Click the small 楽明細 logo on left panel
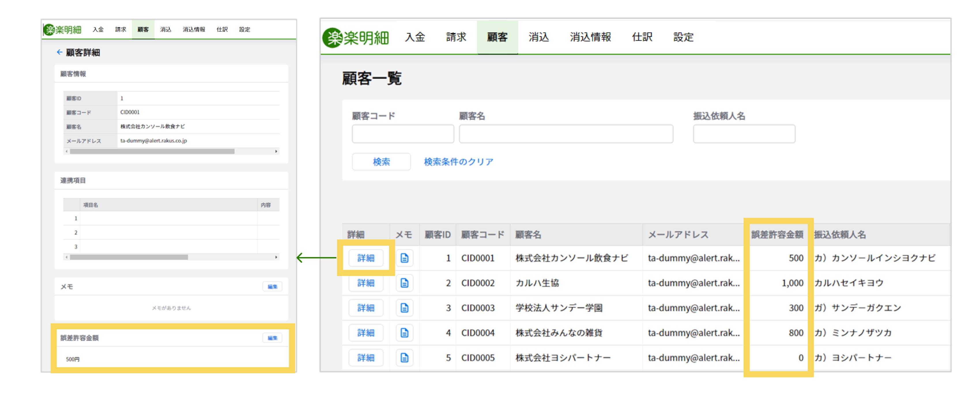The width and height of the screenshot is (980, 395). 63,29
